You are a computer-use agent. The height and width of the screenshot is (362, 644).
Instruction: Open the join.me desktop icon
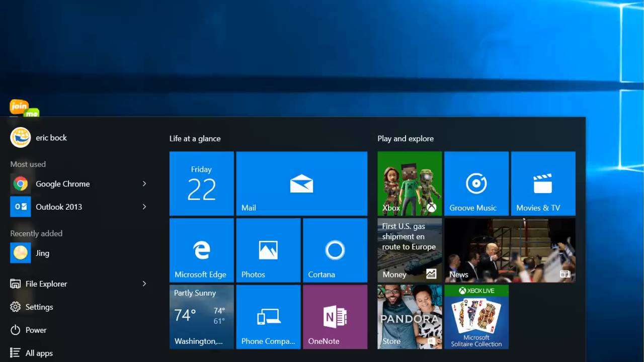(24, 108)
